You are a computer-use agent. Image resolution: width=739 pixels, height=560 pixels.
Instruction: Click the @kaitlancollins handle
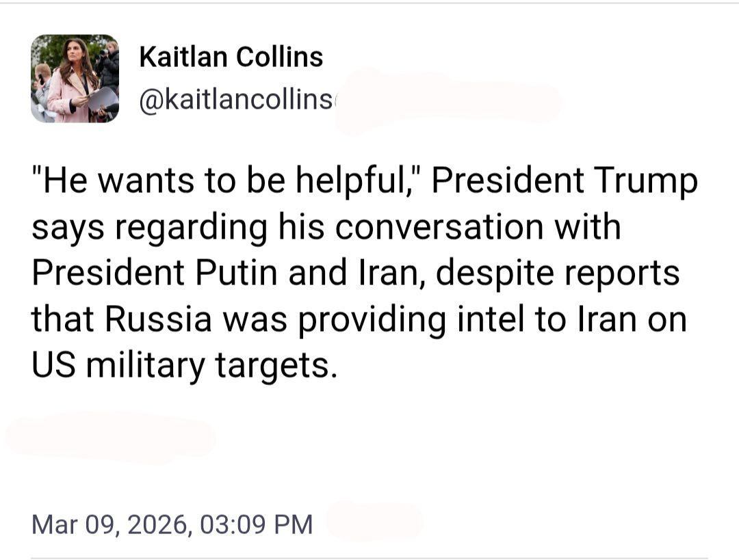(x=236, y=101)
